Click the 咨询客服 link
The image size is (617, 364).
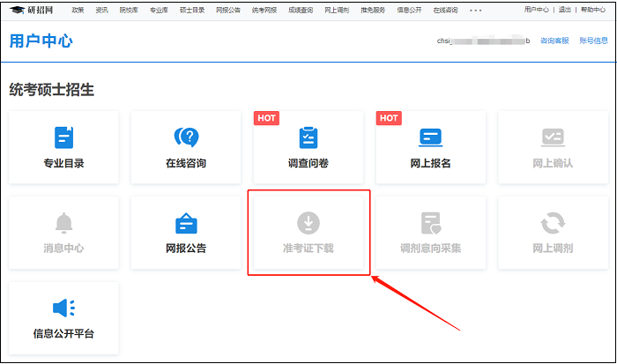pos(554,41)
